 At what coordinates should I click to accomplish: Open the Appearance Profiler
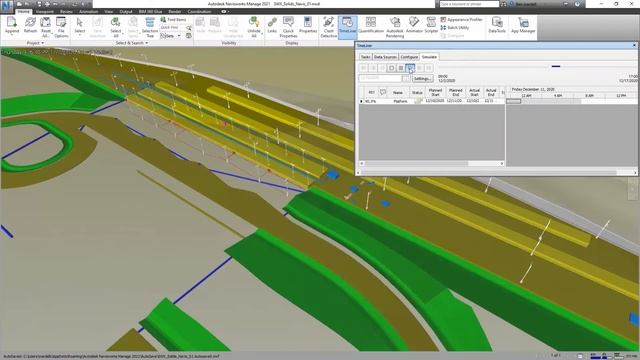tap(461, 20)
